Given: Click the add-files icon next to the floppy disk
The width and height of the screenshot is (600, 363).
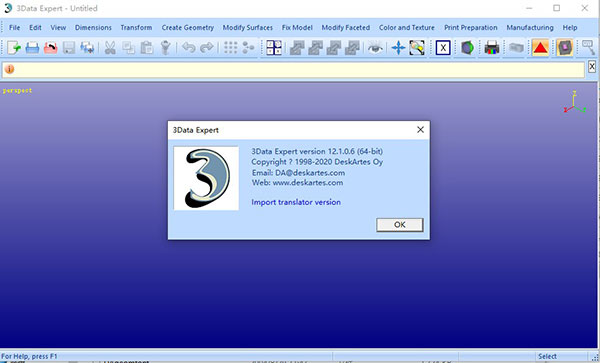Looking at the screenshot, I should click(x=87, y=48).
